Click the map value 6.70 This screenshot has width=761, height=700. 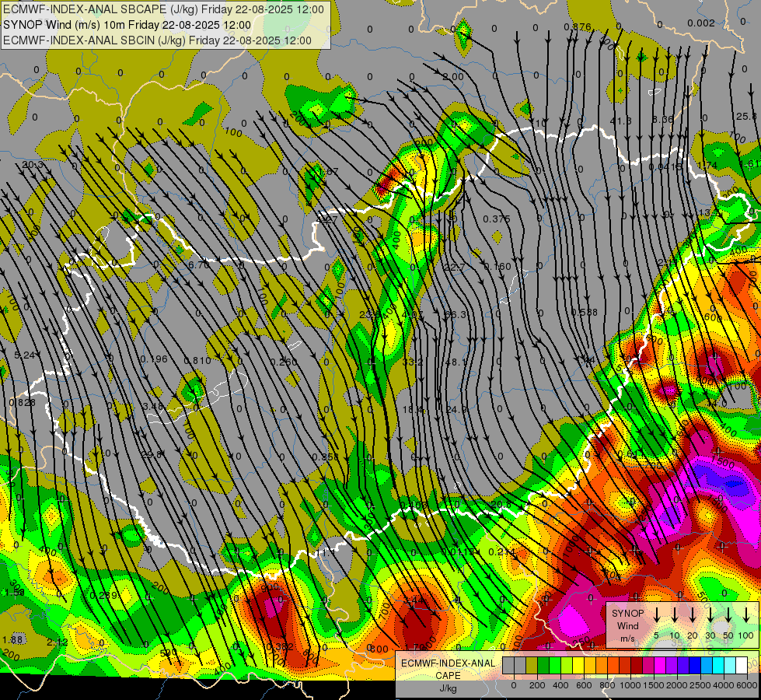pyautogui.click(x=198, y=264)
